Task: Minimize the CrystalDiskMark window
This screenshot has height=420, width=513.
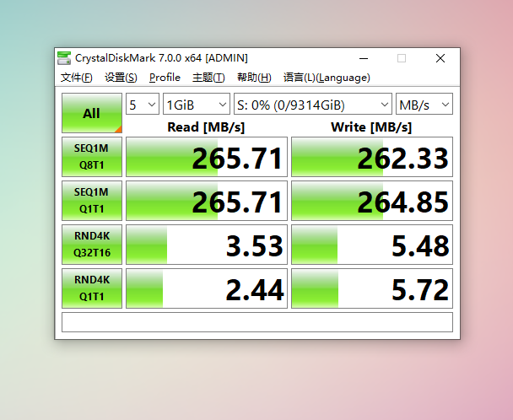Action: (x=364, y=58)
